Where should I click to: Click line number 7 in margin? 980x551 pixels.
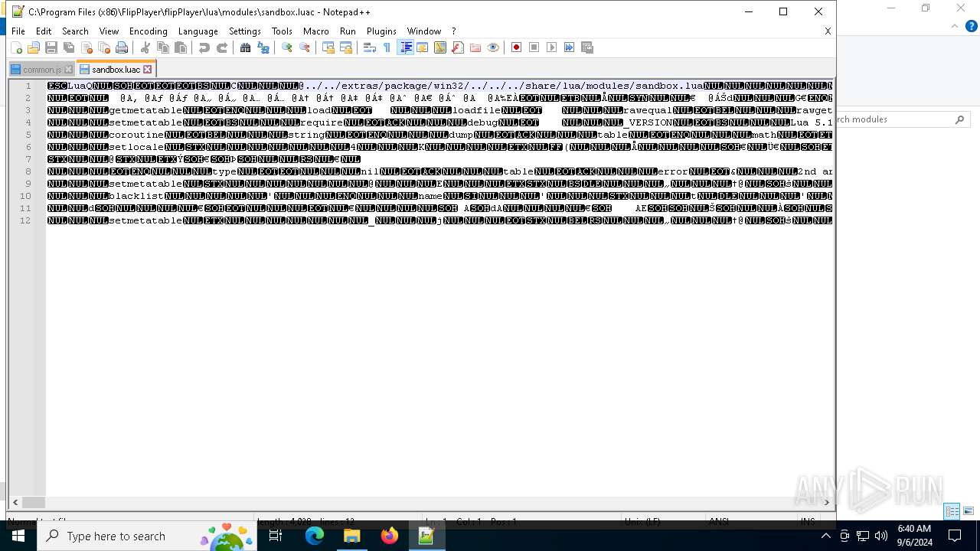28,159
